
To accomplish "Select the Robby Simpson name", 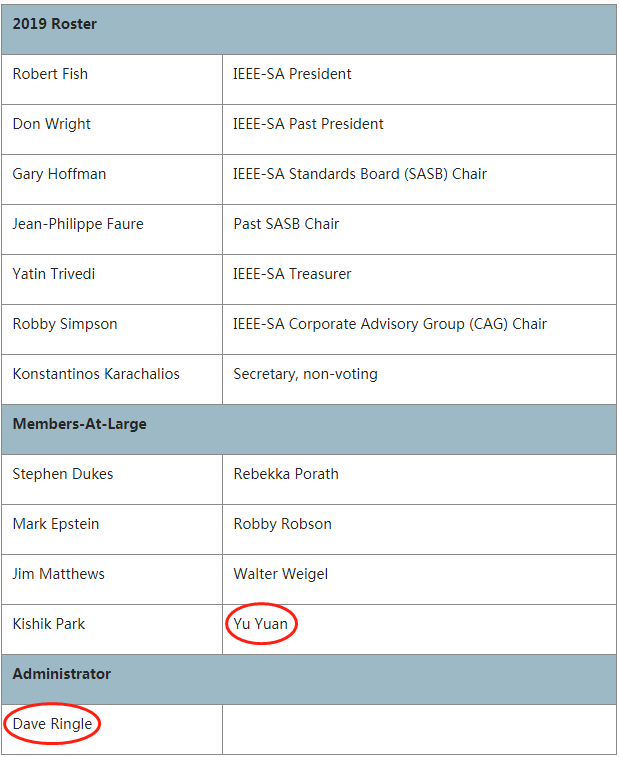I will click(x=65, y=324).
